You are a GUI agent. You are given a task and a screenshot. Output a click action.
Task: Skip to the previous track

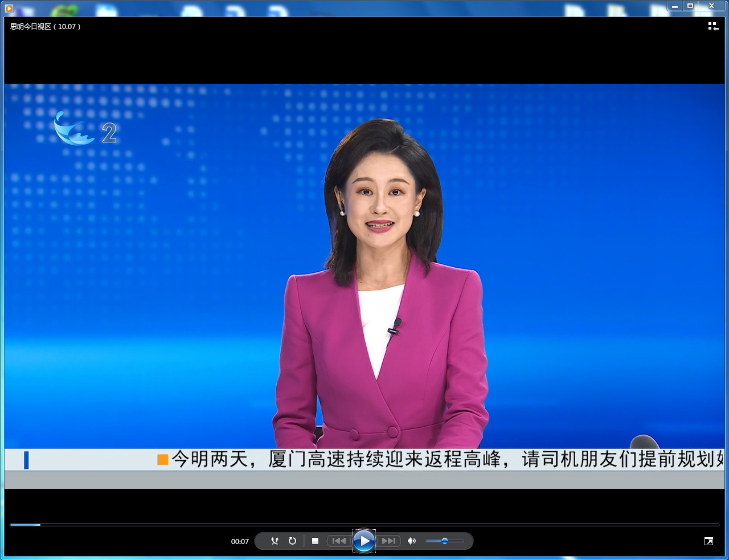tap(339, 541)
